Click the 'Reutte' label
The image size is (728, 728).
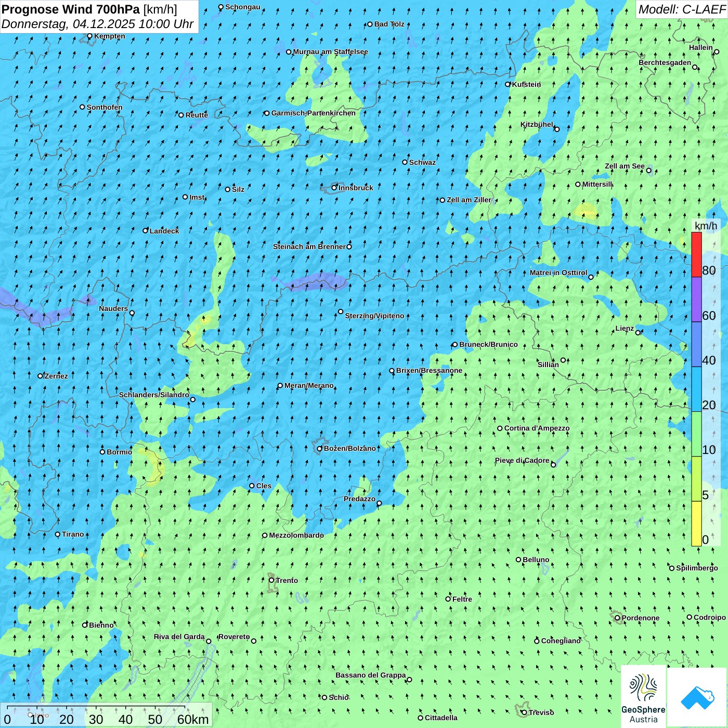tap(197, 115)
